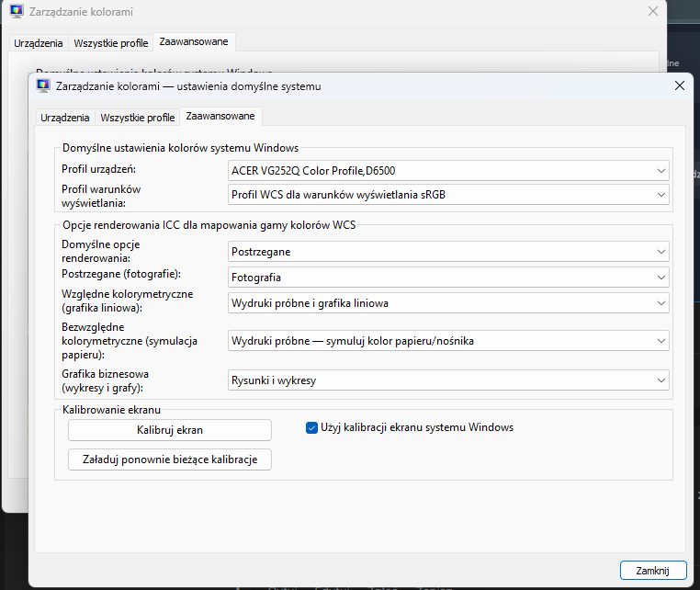This screenshot has width=700, height=590.
Task: Open Wszystkie profile tab in background window
Action: pyautogui.click(x=111, y=43)
